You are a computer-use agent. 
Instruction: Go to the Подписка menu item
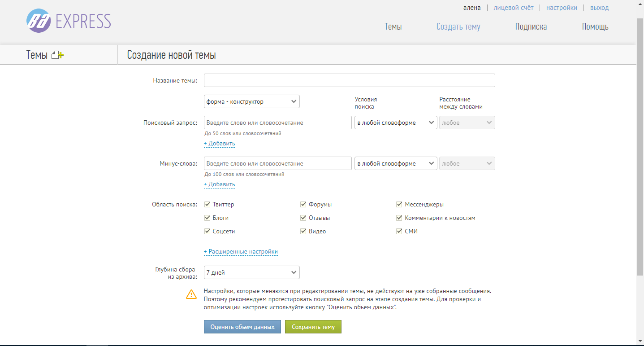click(531, 26)
